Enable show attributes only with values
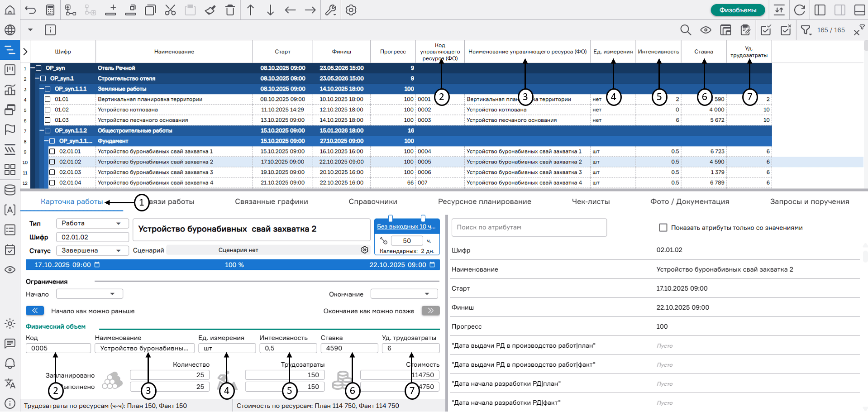This screenshot has width=868, height=412. [x=663, y=228]
